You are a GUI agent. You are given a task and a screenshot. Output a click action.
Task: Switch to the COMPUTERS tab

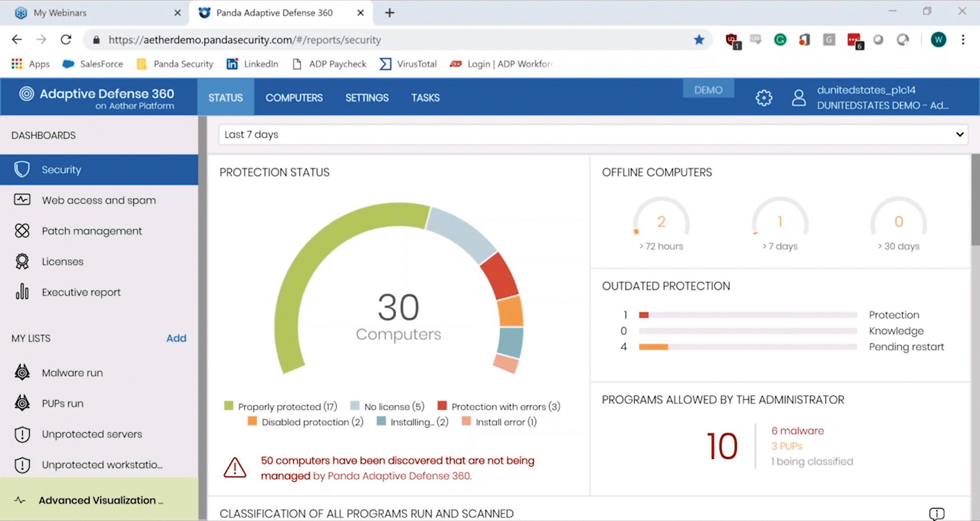point(294,98)
